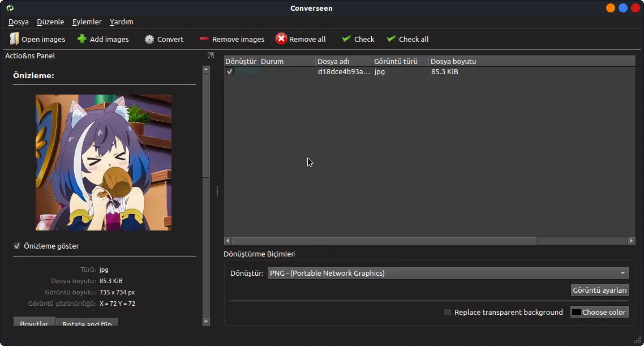Image resolution: width=644 pixels, height=346 pixels.
Task: Click the Actions Panel scroll up arrow
Action: coord(206,70)
